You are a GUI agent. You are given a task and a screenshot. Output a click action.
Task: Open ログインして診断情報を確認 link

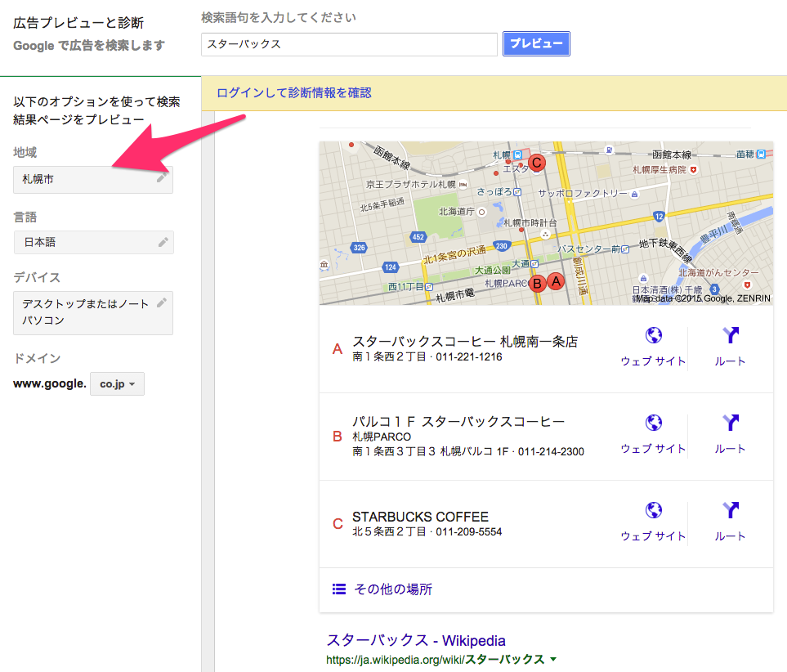[293, 93]
